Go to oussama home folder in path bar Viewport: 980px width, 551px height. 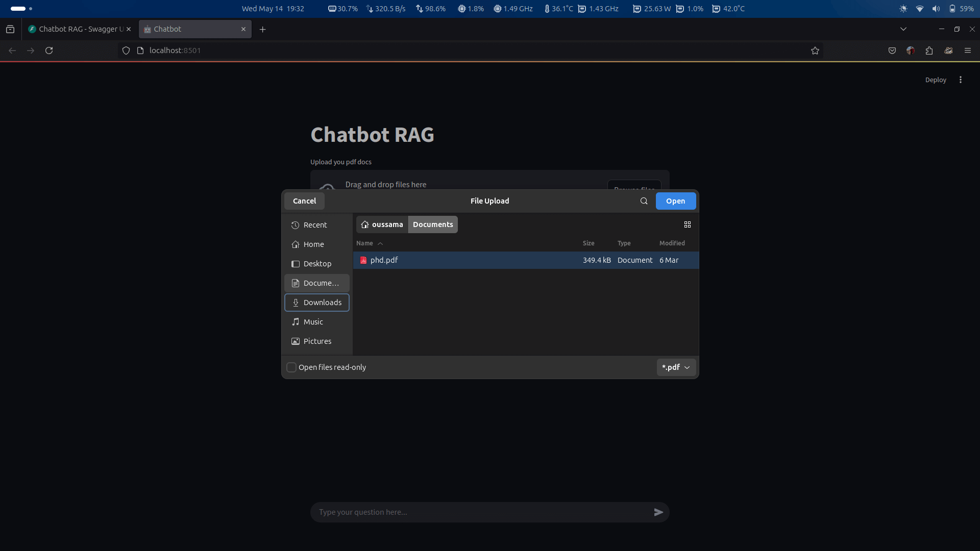382,224
